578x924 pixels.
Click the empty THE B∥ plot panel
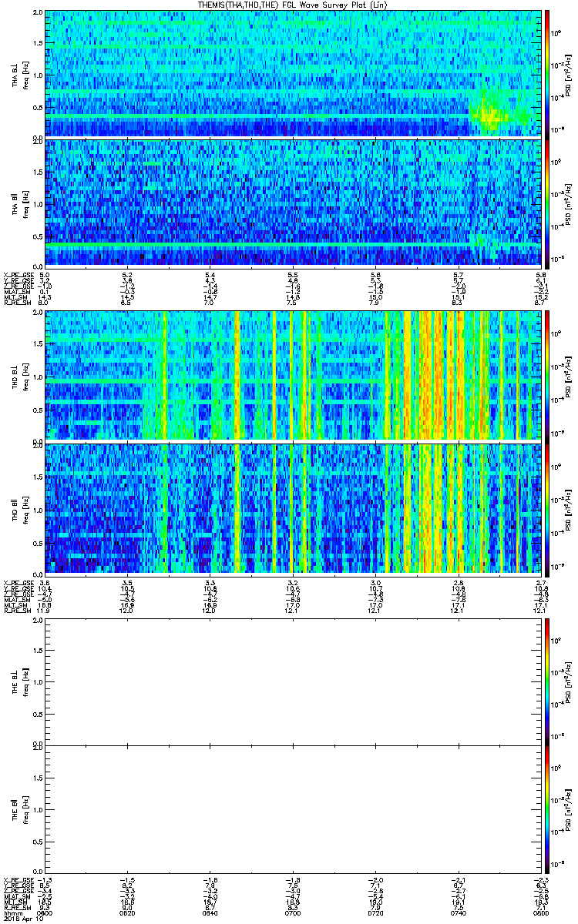pyautogui.click(x=292, y=809)
